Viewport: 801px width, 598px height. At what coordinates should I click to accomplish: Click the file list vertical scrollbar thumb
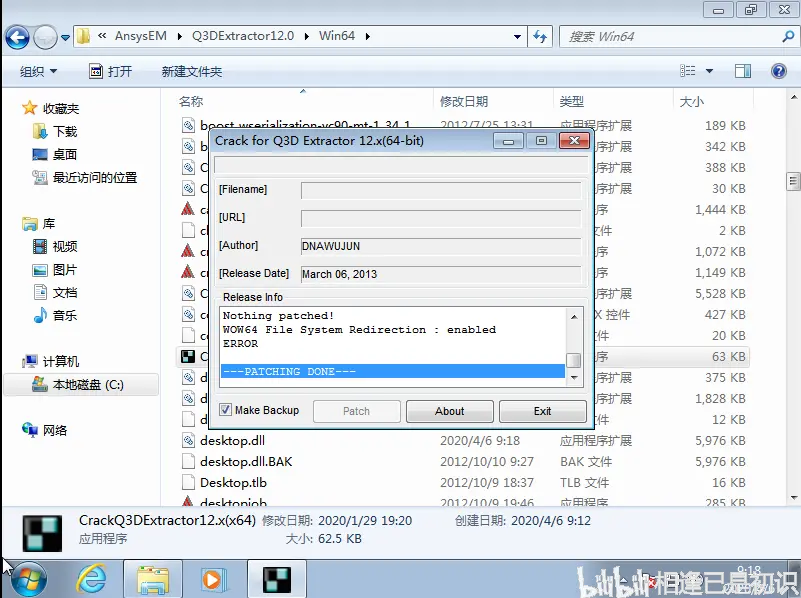793,181
